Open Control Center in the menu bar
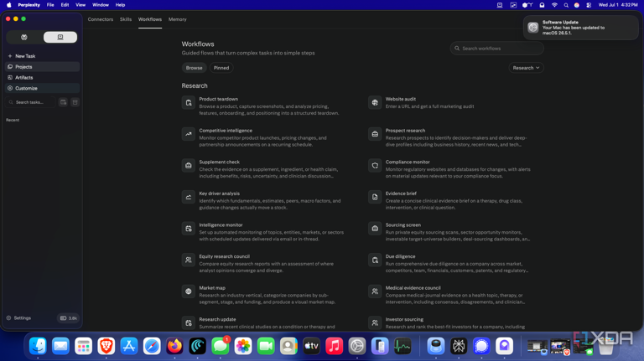Screen dimensions: 644x361 (589, 5)
